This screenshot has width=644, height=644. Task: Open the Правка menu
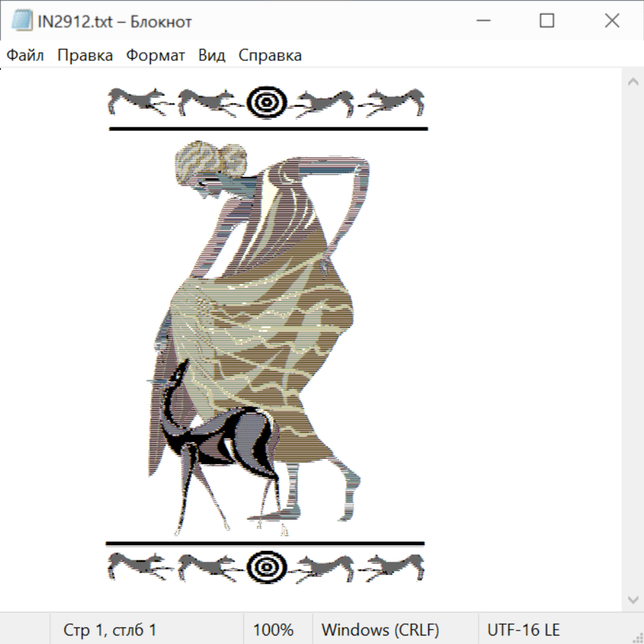click(84, 56)
